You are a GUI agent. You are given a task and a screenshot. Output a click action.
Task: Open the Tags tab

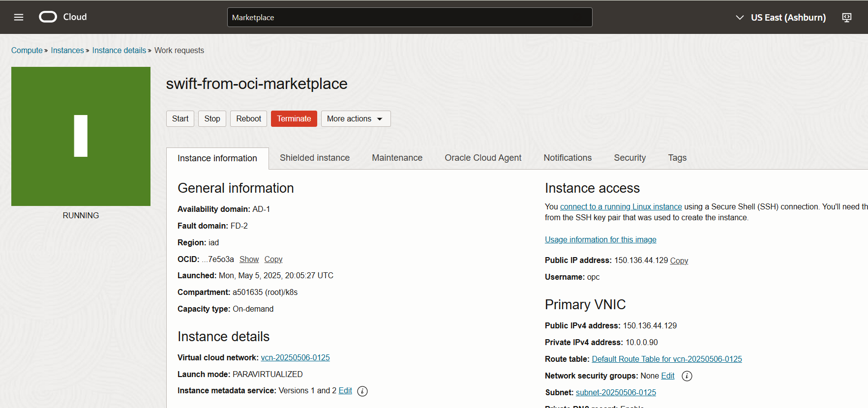tap(677, 158)
